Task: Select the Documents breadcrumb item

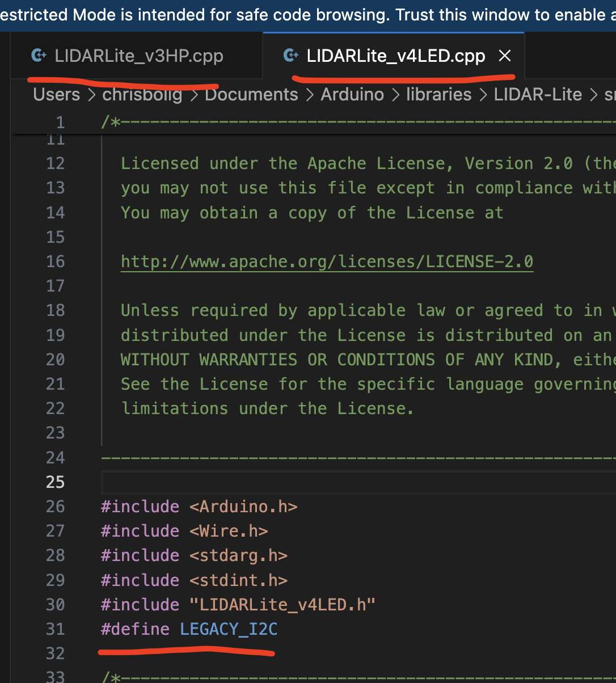Action: (251, 94)
